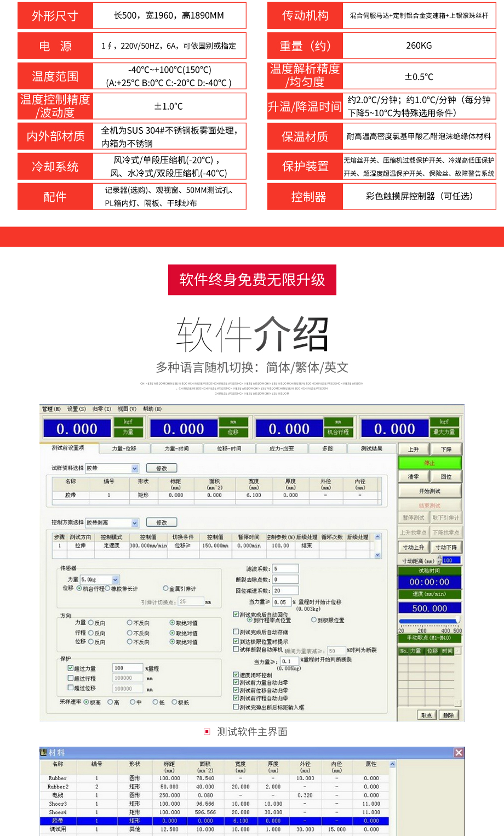
Task: Close the 材料 materials window
Action: click(x=459, y=753)
